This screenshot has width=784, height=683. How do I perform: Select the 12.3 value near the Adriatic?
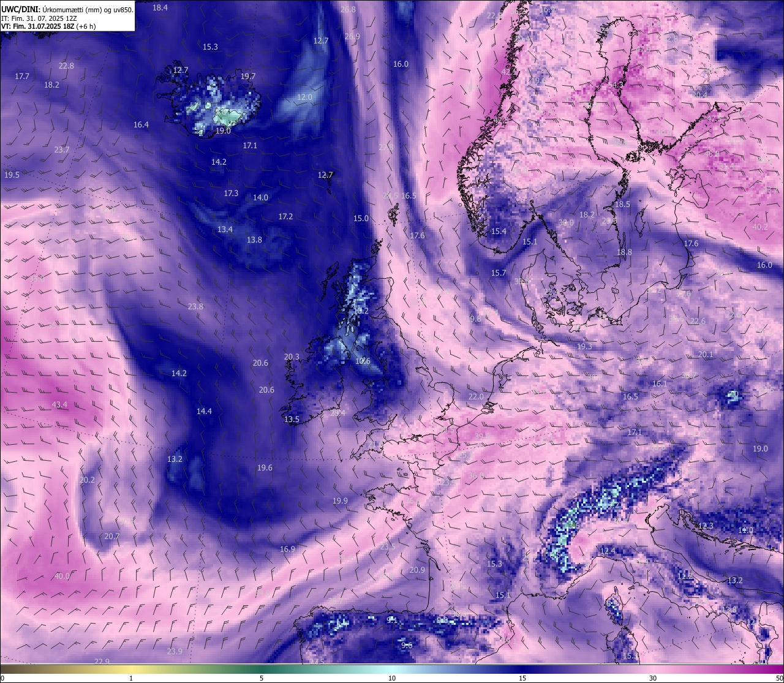coord(706,526)
